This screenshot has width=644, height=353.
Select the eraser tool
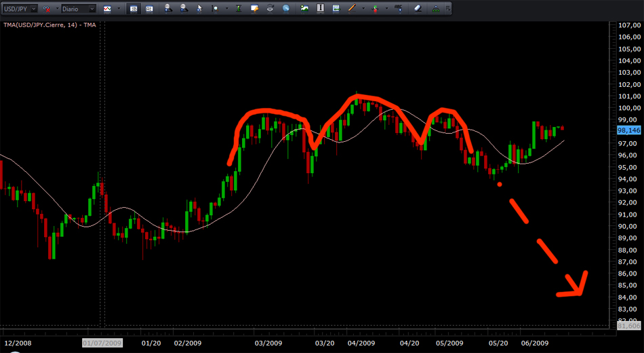pos(417,10)
